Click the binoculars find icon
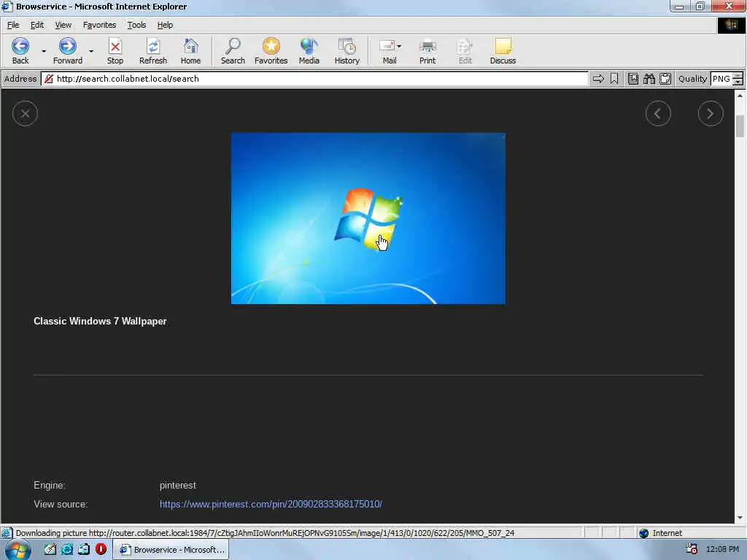This screenshot has width=747, height=560. pyautogui.click(x=649, y=79)
